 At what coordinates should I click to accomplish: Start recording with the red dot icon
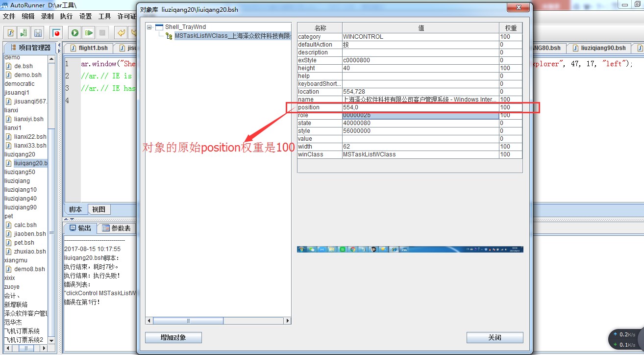tap(57, 33)
